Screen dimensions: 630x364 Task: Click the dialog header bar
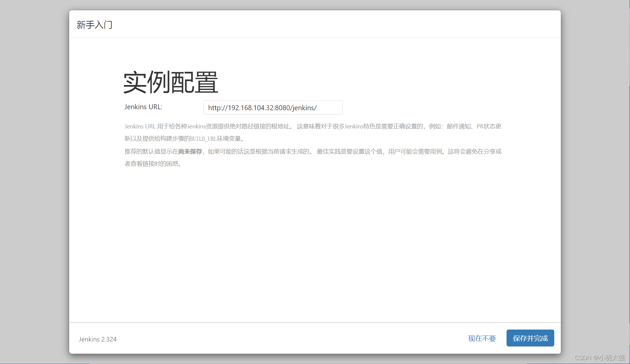pos(314,24)
